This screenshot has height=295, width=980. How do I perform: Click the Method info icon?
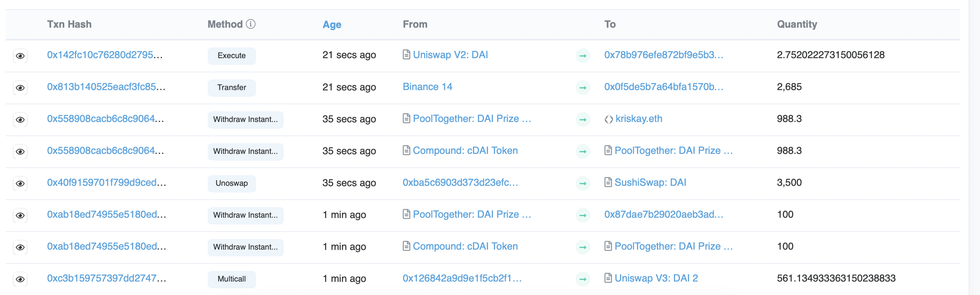click(x=251, y=24)
